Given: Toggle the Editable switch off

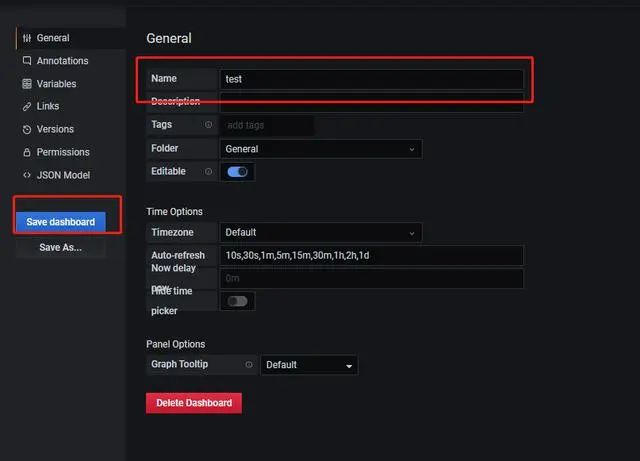Looking at the screenshot, I should [x=238, y=172].
